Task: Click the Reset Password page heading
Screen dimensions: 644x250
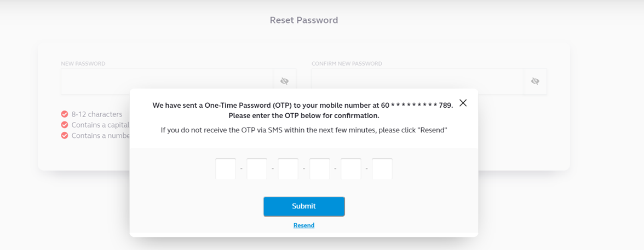Action: (x=304, y=20)
